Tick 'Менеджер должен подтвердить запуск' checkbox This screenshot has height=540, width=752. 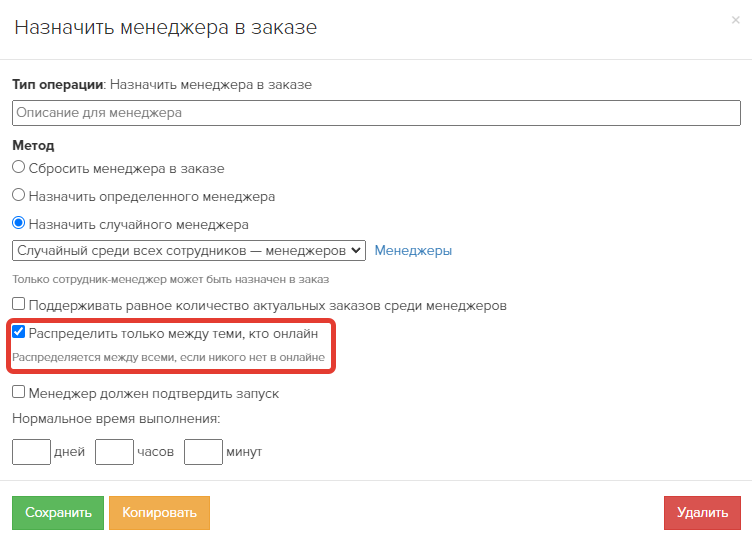[x=18, y=392]
